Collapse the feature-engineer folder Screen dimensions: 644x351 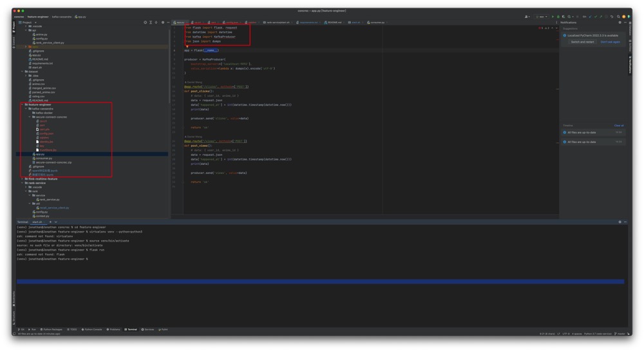[22, 105]
